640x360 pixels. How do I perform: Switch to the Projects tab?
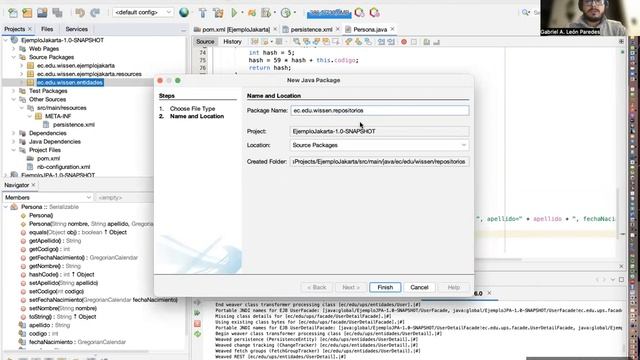click(15, 29)
